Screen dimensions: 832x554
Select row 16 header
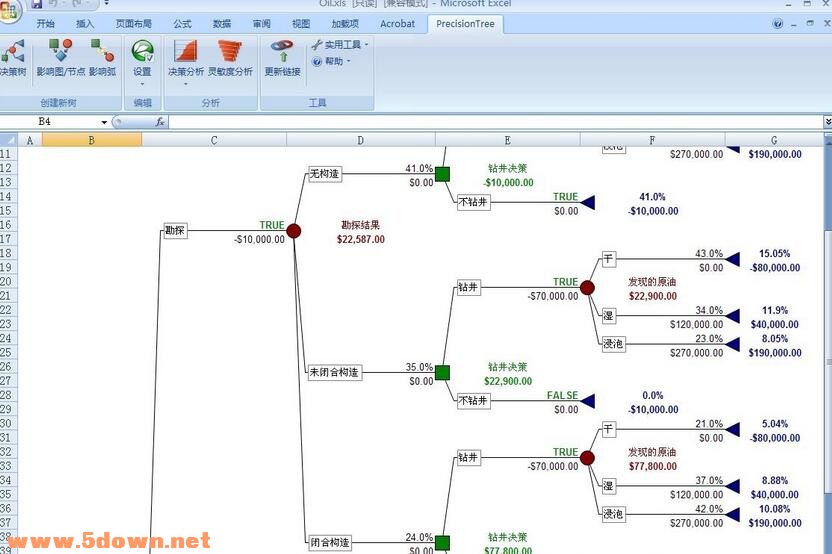pyautogui.click(x=6, y=225)
